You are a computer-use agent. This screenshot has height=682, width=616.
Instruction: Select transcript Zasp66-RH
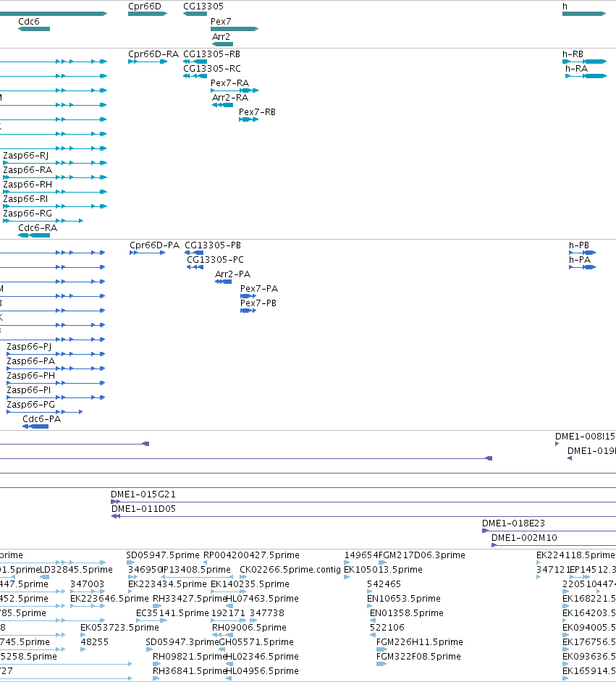point(55,192)
